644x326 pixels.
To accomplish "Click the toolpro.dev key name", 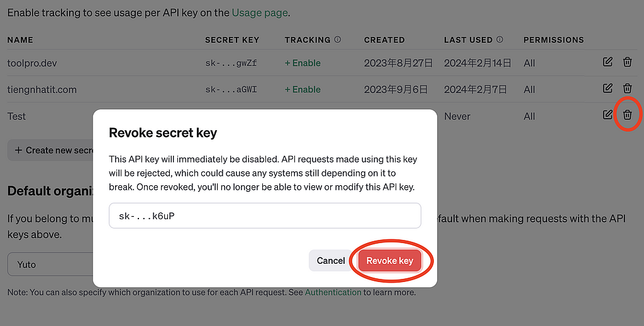I will point(32,63).
